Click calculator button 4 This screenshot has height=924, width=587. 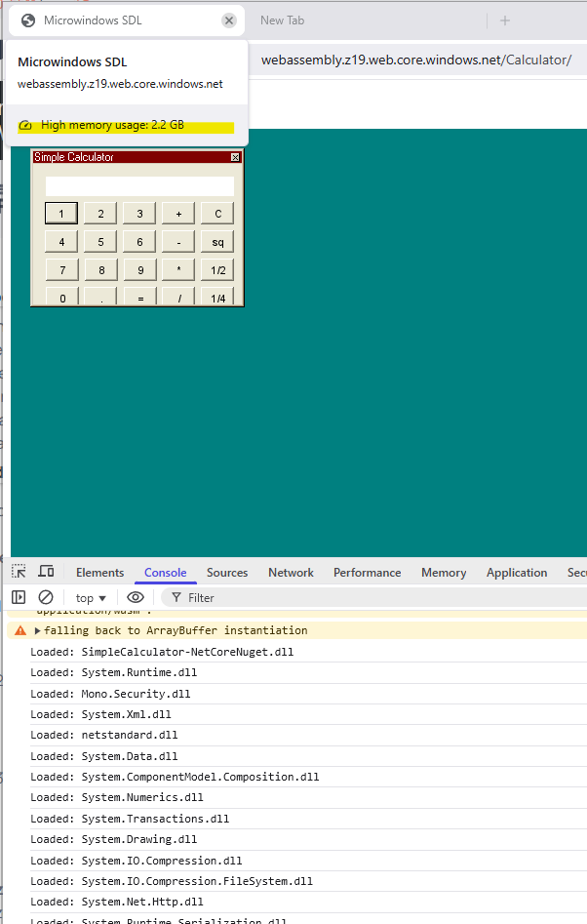[61, 242]
